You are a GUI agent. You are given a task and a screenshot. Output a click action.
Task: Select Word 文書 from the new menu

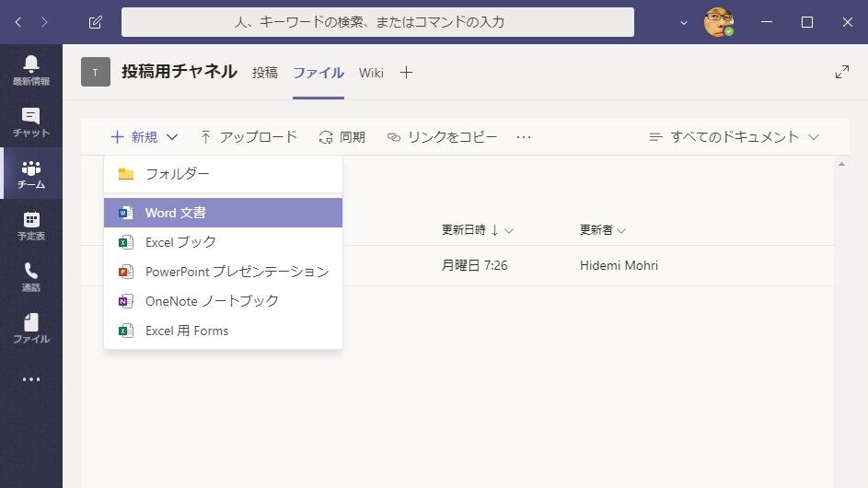(x=223, y=213)
